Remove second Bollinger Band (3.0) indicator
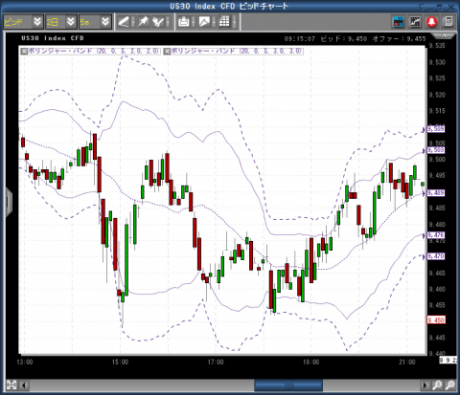The width and height of the screenshot is (460, 395). point(167,51)
